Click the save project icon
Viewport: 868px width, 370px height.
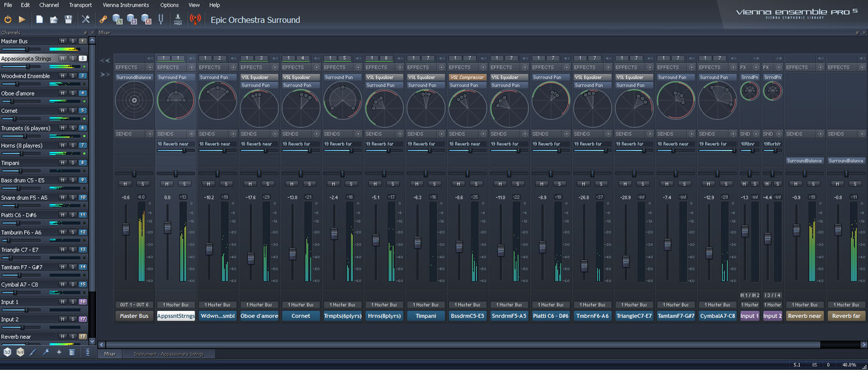(x=69, y=19)
